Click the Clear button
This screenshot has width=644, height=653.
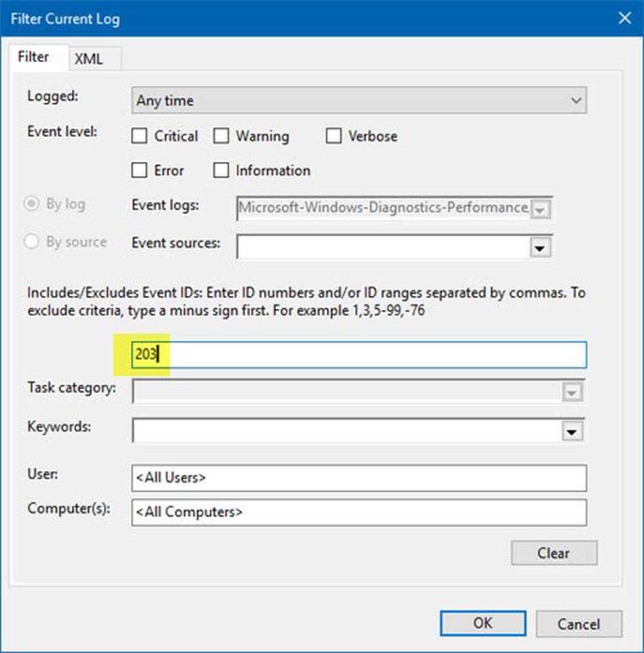(554, 553)
